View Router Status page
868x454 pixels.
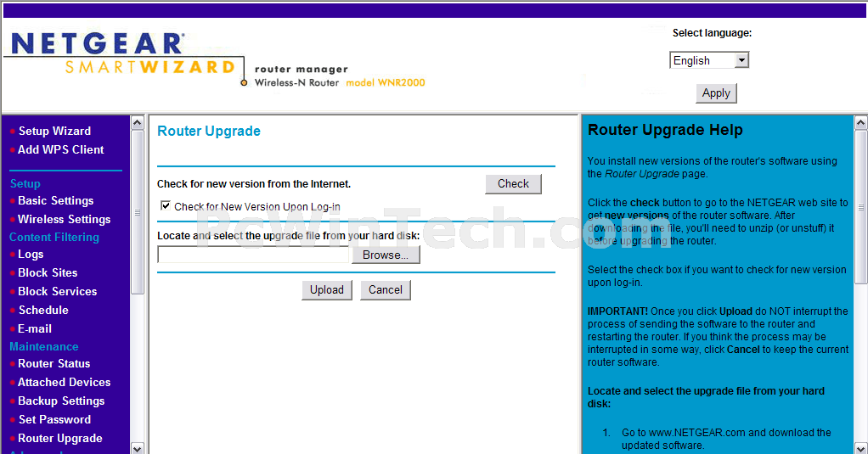pos(54,364)
